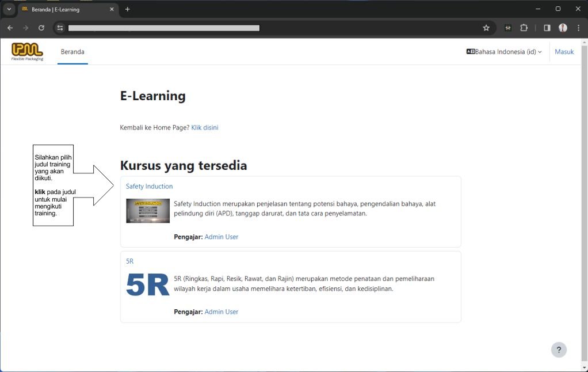This screenshot has width=588, height=372.
Task: Click the Masuk login link
Action: pyautogui.click(x=564, y=52)
